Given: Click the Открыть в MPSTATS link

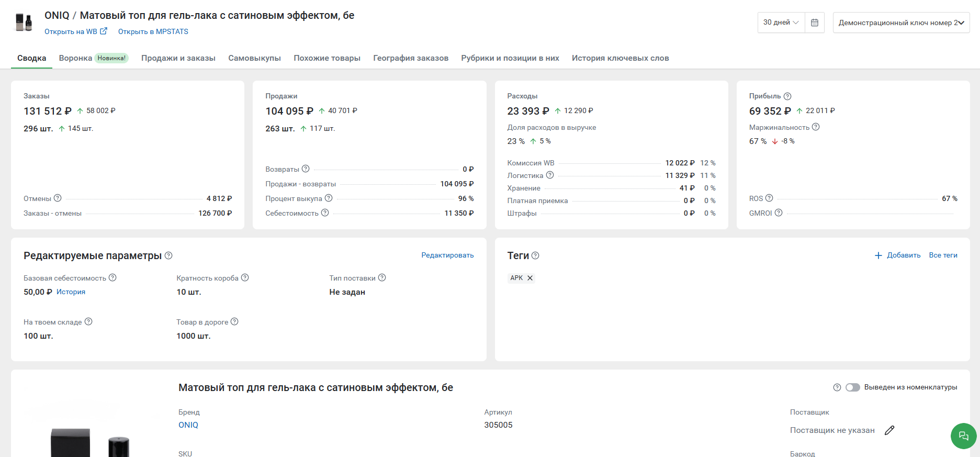Looking at the screenshot, I should (153, 31).
